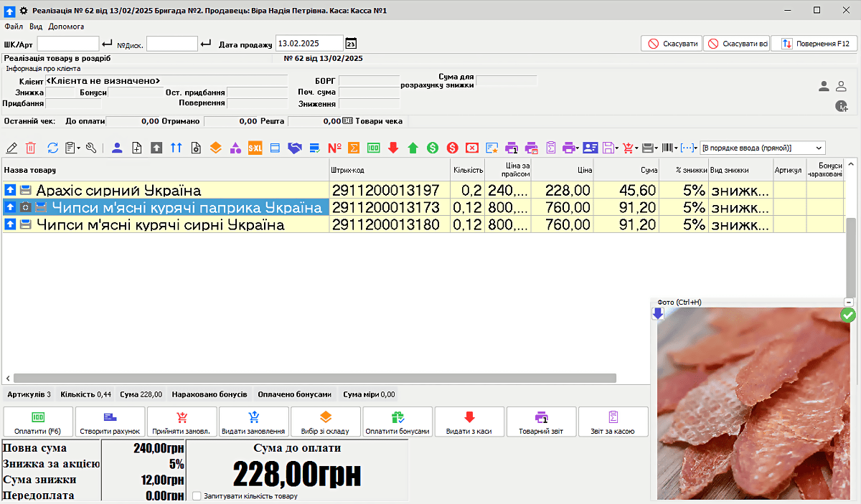The height and width of the screenshot is (504, 861).
Task: Open the Допомога menu
Action: (66, 27)
